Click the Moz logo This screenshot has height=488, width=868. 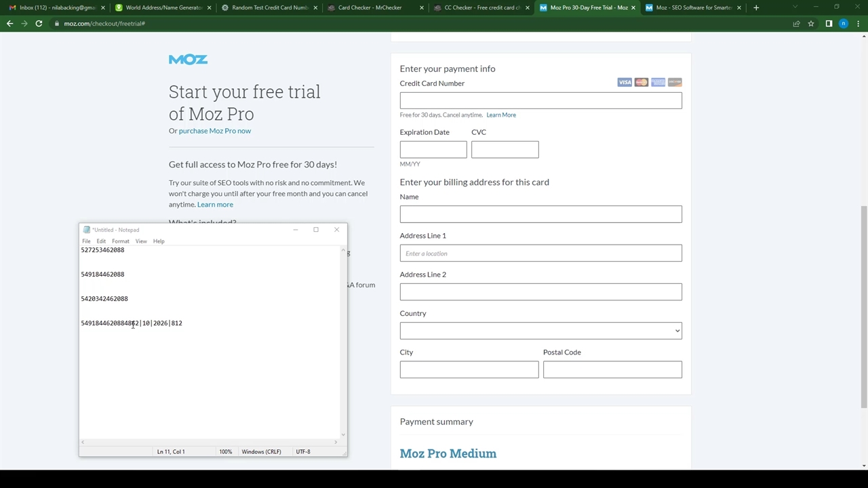coord(188,60)
